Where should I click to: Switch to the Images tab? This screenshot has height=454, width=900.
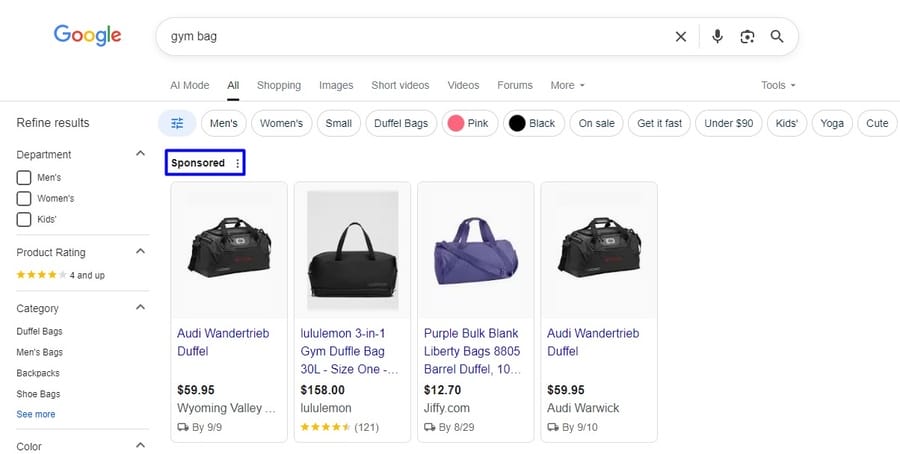point(336,86)
